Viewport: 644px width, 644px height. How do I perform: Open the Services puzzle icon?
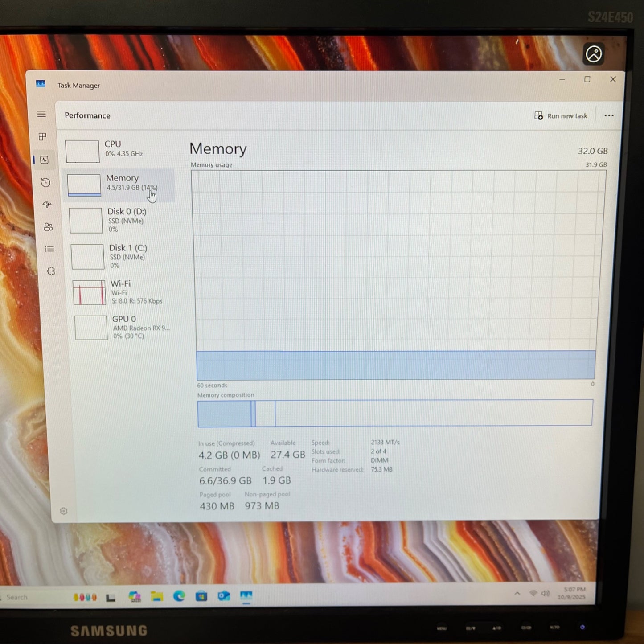point(51,271)
